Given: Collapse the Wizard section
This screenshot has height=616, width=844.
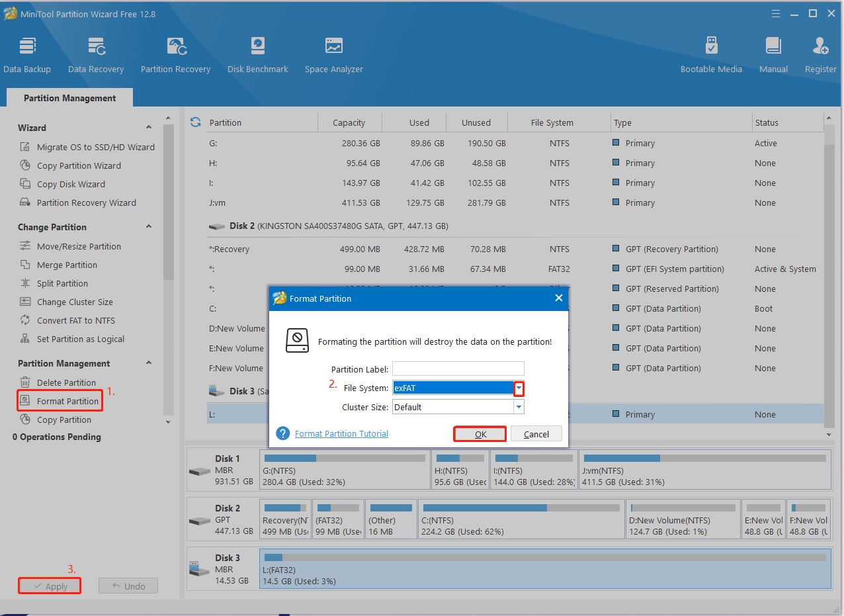Looking at the screenshot, I should point(148,128).
